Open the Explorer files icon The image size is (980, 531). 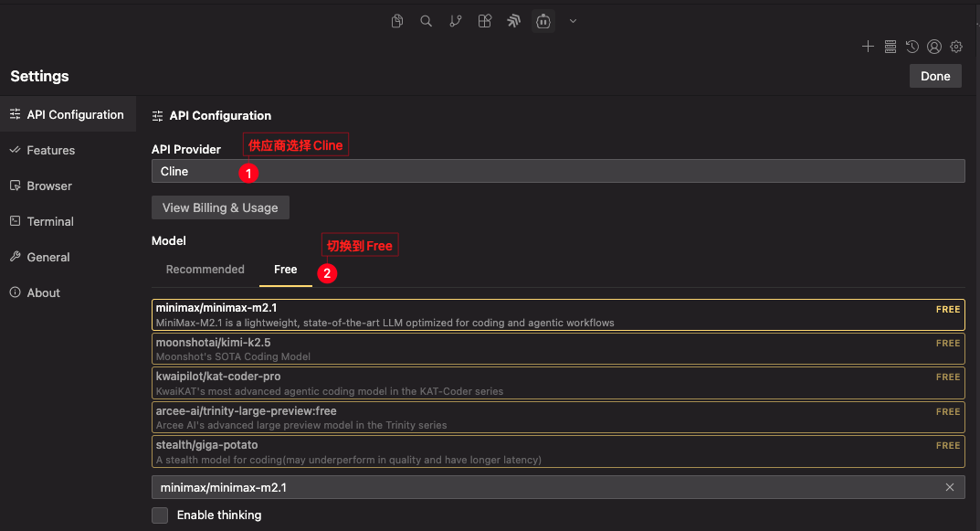pyautogui.click(x=397, y=21)
